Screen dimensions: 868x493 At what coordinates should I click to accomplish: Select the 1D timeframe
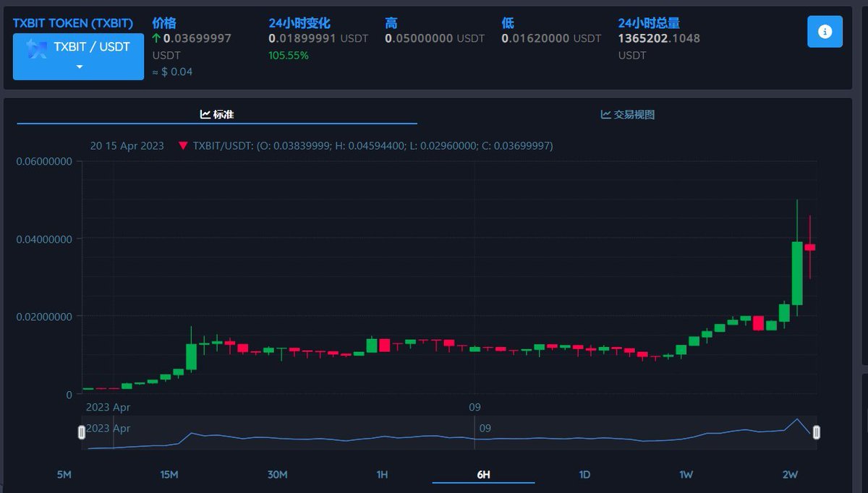584,475
